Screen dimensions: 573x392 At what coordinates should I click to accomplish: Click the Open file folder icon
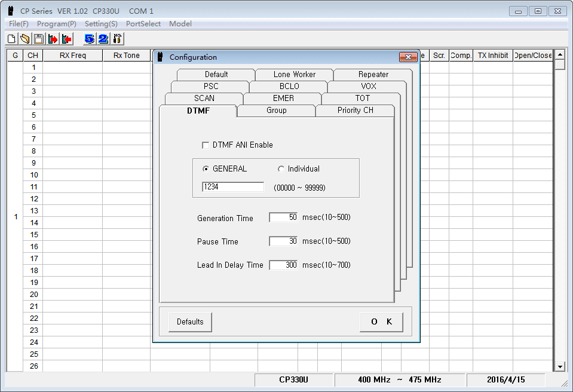(25, 39)
